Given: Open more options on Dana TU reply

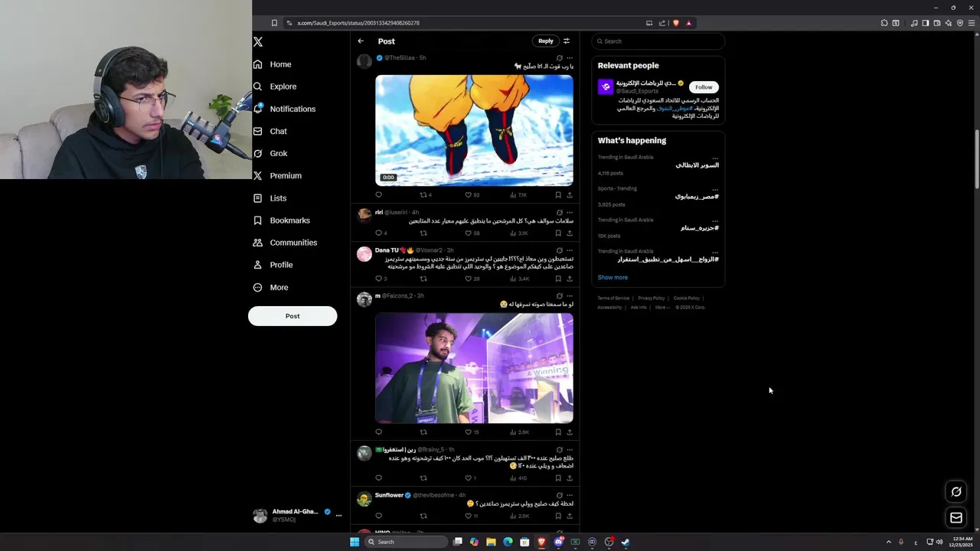Looking at the screenshot, I should click(570, 250).
